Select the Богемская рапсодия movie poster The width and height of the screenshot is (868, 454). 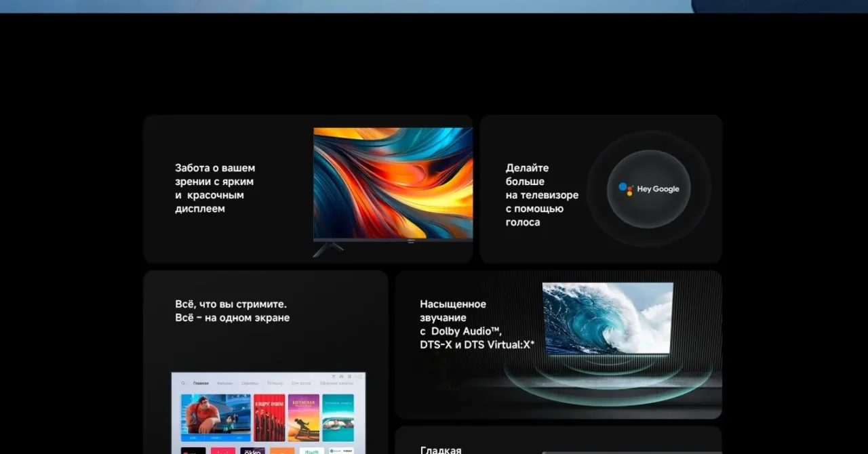[x=304, y=414]
